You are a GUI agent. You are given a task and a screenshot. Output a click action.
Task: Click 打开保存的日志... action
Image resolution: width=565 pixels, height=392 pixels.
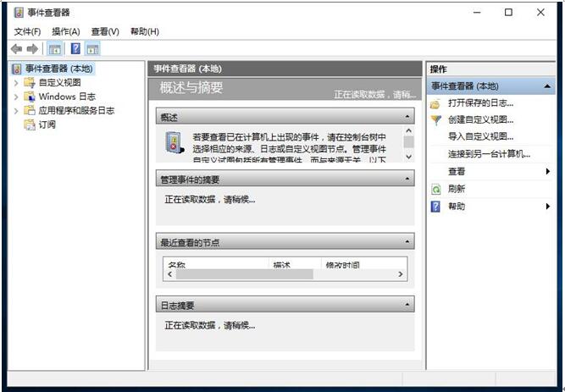point(480,103)
